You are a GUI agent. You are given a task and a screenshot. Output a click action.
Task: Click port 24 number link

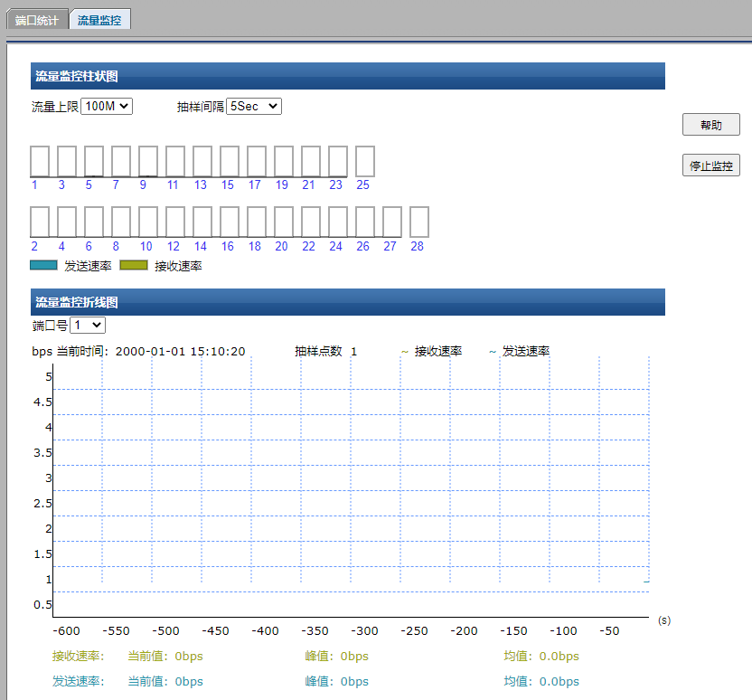335,246
